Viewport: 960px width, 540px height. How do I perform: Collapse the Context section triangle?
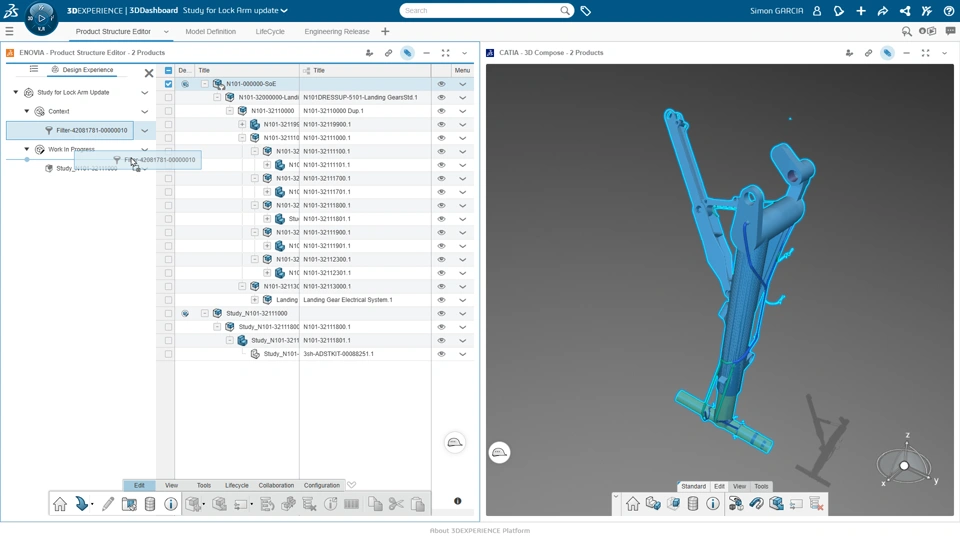(27, 111)
